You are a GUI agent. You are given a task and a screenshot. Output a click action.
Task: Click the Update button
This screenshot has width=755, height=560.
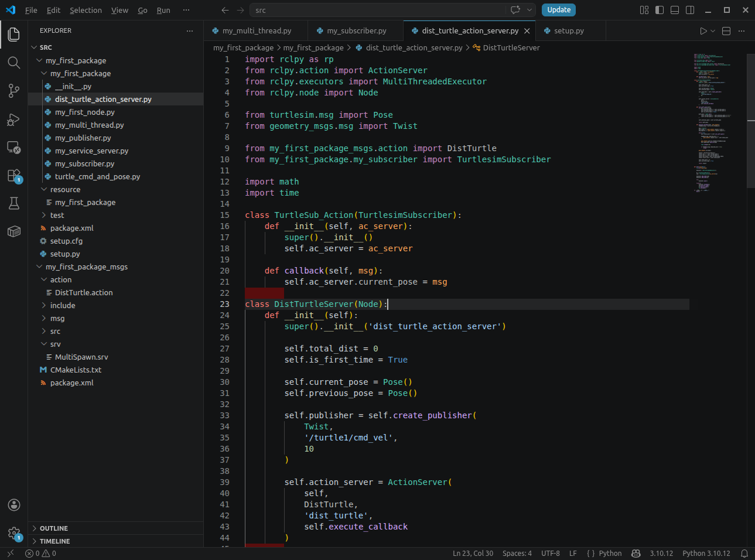pyautogui.click(x=559, y=10)
